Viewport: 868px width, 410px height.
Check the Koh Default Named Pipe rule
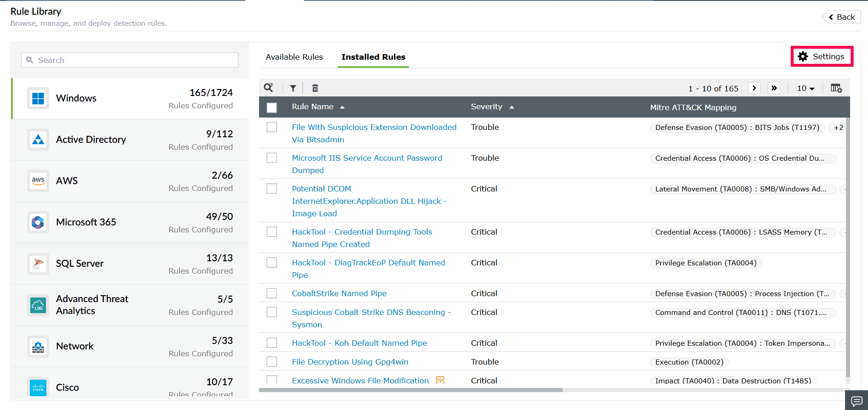[272, 343]
